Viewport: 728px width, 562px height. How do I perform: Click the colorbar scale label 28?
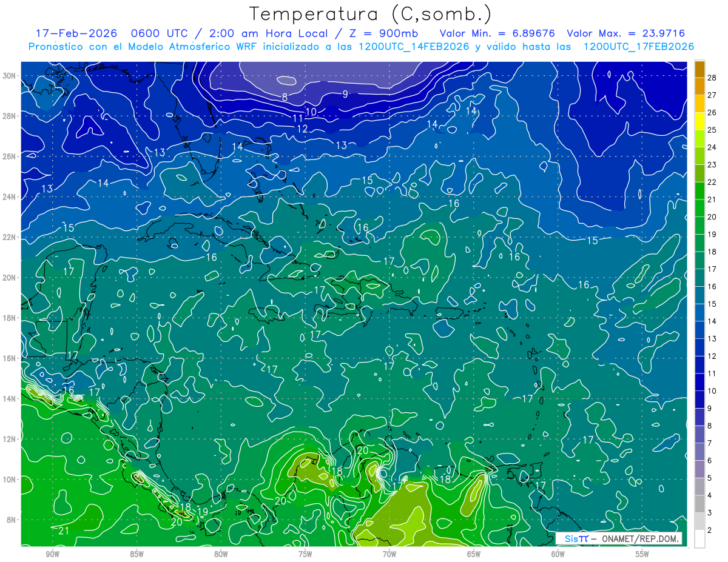coord(712,77)
